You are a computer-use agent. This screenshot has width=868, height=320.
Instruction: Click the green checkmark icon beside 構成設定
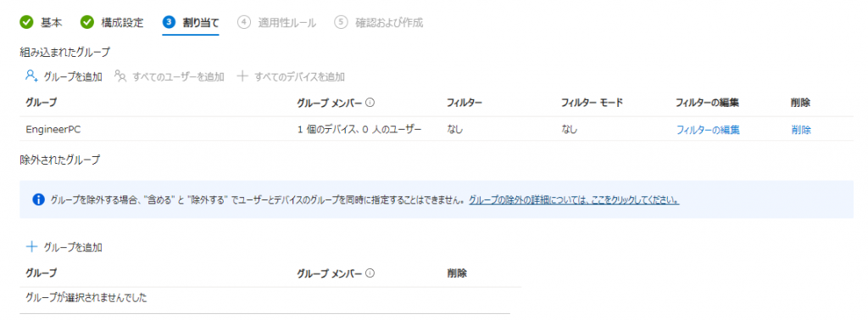click(x=87, y=23)
